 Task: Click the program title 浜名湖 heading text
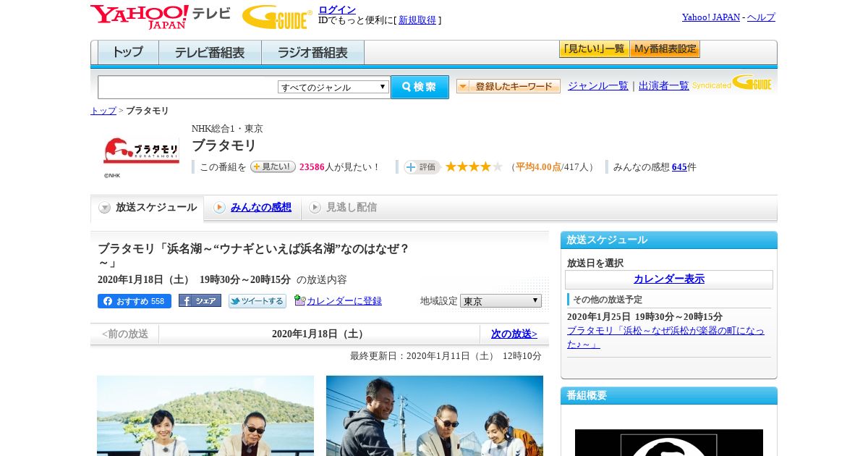[x=254, y=256]
